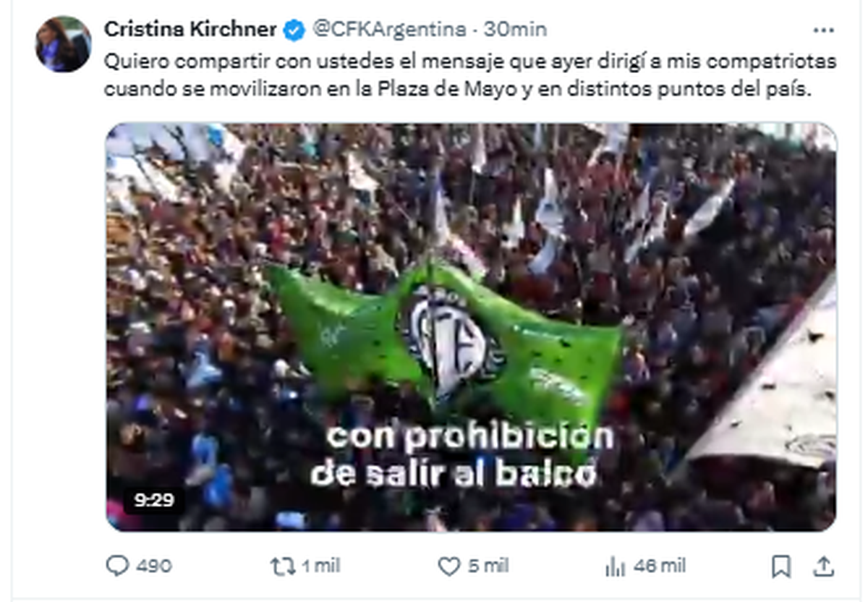868x602 pixels.
Task: Click the reply speech bubble icon
Action: pos(117,566)
